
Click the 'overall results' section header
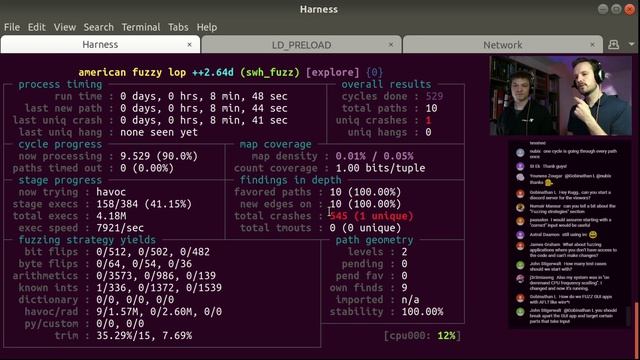point(386,84)
